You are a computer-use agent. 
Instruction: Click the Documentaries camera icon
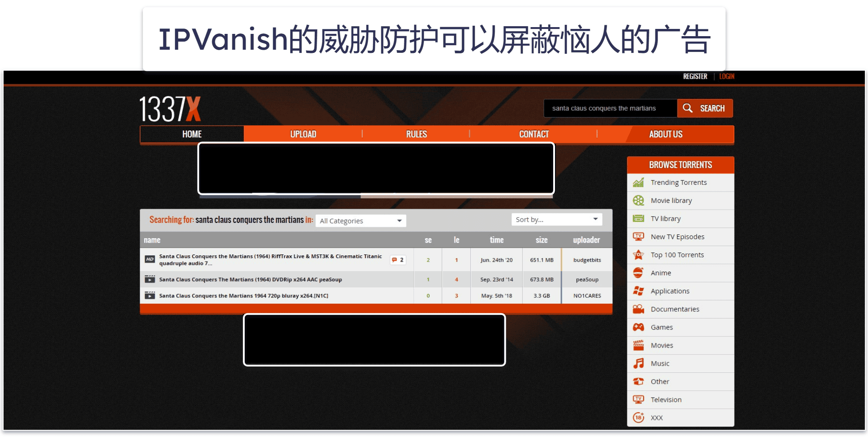point(638,309)
